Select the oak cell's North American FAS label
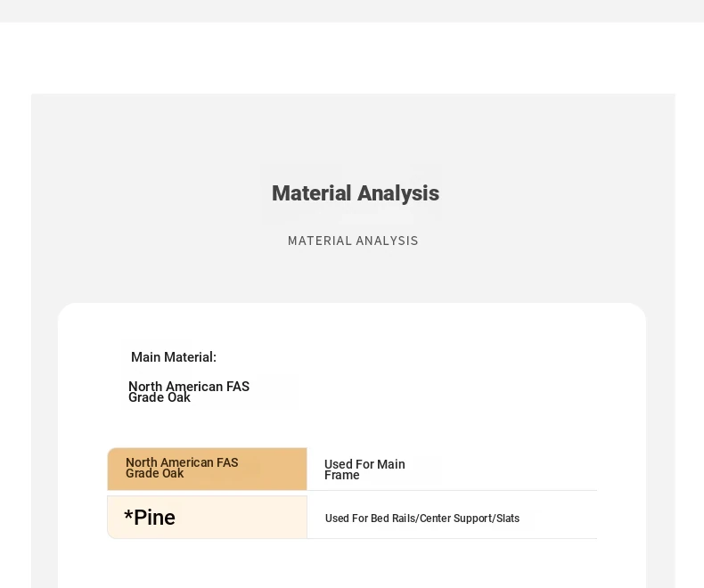This screenshot has height=588, width=704. pos(182,462)
